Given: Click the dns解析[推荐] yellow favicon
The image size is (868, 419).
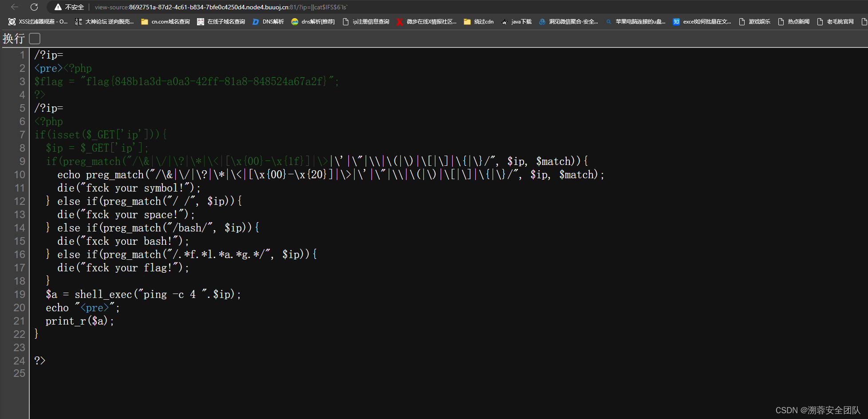Looking at the screenshot, I should coord(294,21).
